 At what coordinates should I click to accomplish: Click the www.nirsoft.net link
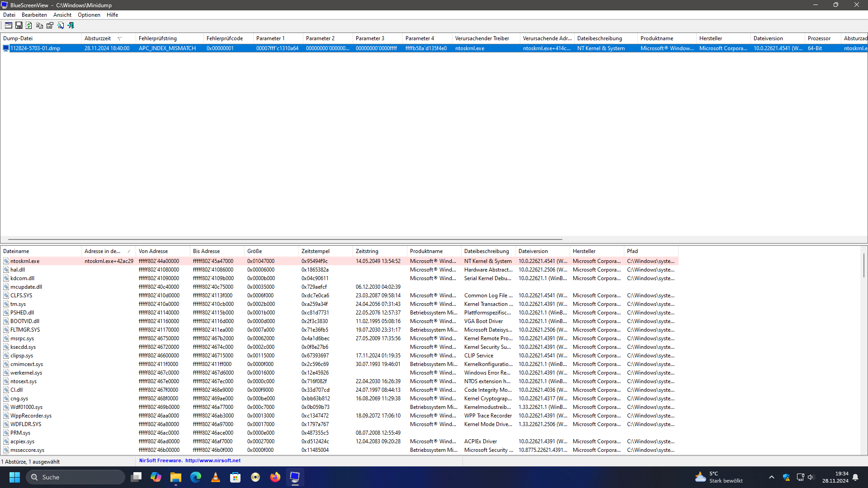coord(212,460)
